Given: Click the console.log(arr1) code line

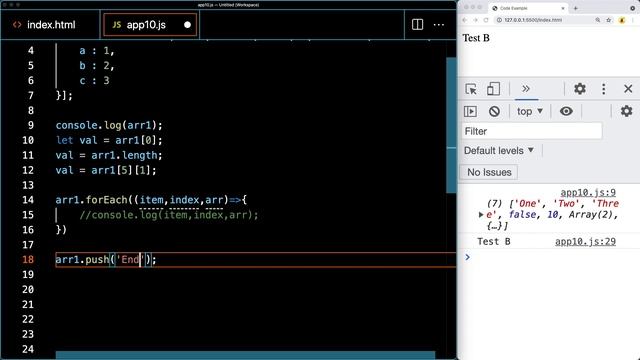Looking at the screenshot, I should coord(109,125).
